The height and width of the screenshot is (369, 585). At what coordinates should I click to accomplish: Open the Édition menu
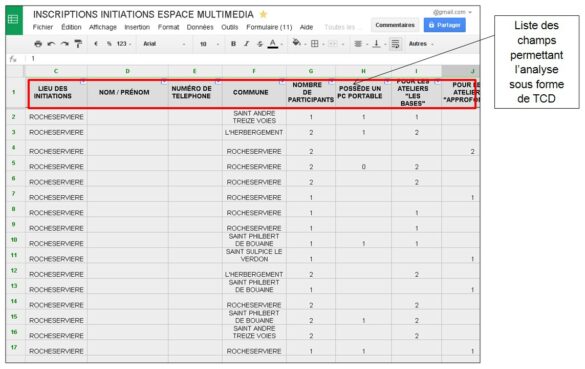click(71, 27)
